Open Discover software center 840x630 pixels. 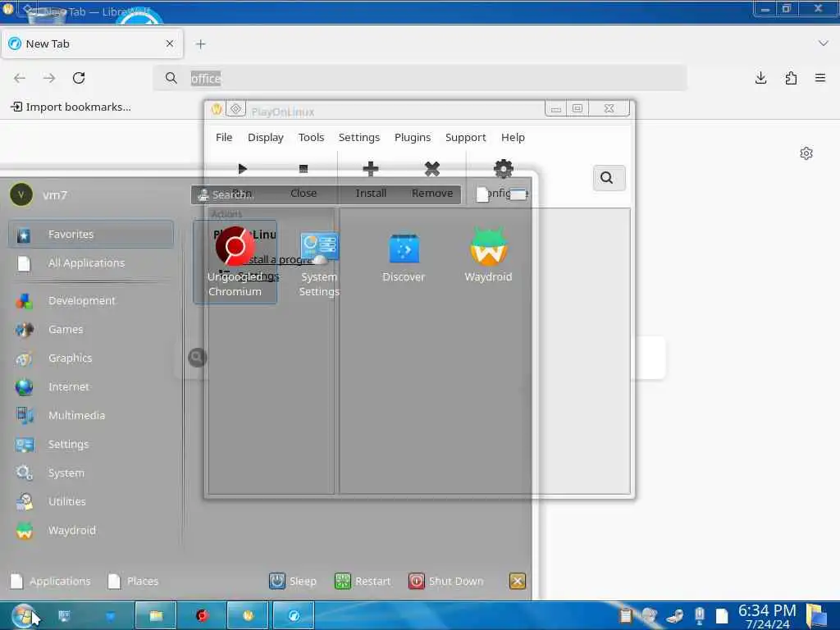point(404,257)
